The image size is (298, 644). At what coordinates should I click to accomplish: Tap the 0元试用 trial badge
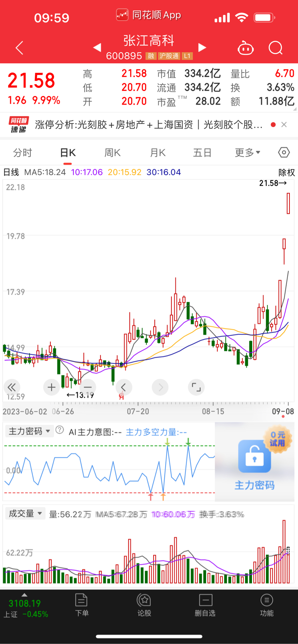click(278, 439)
